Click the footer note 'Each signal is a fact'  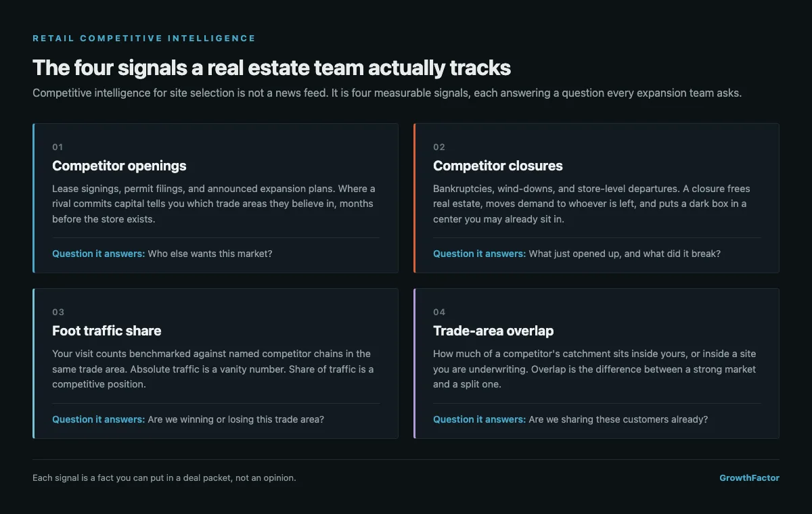coord(164,478)
